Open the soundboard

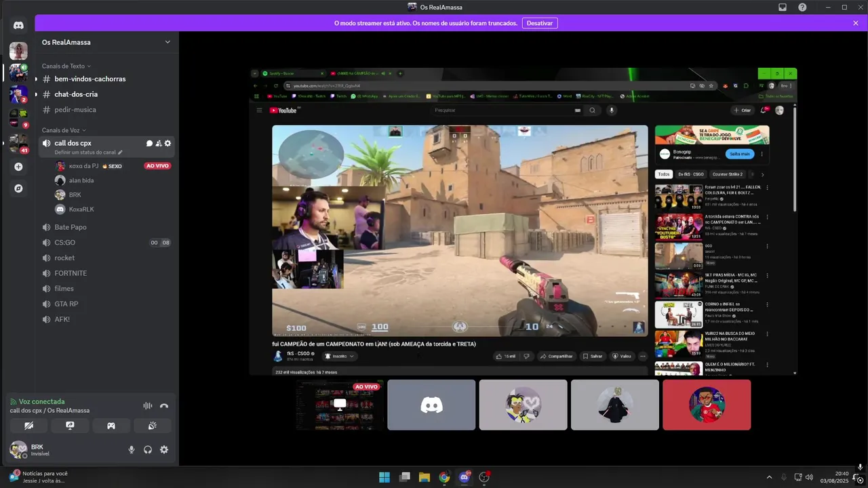[x=153, y=426]
